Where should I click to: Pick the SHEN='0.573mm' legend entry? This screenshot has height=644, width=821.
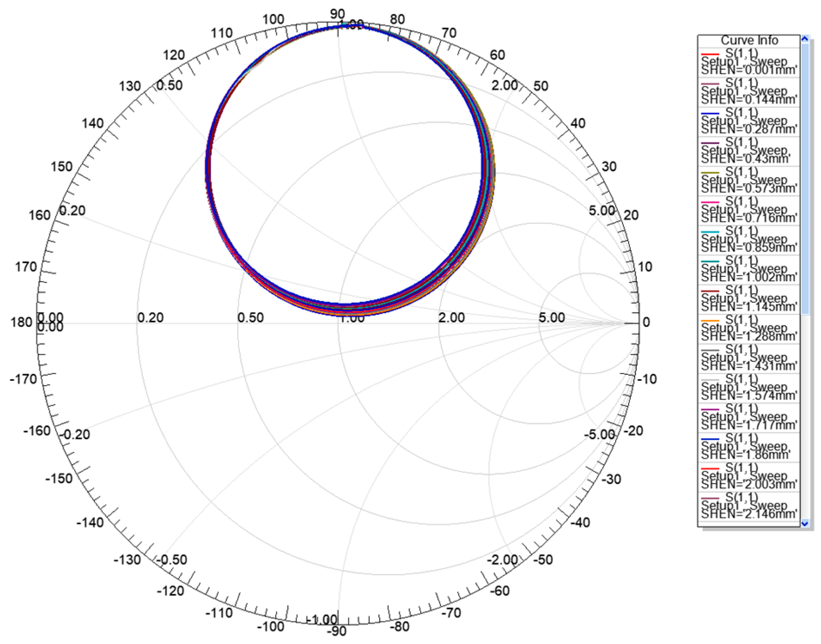(749, 180)
